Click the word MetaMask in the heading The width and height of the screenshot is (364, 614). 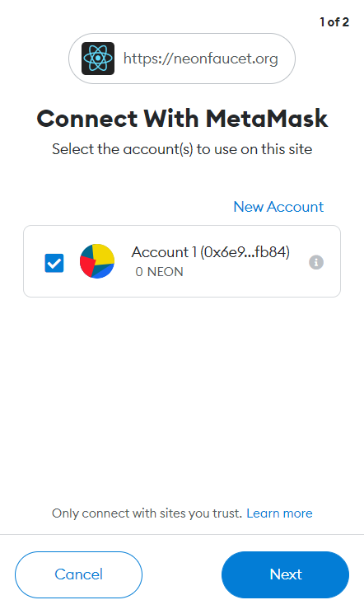[267, 119]
